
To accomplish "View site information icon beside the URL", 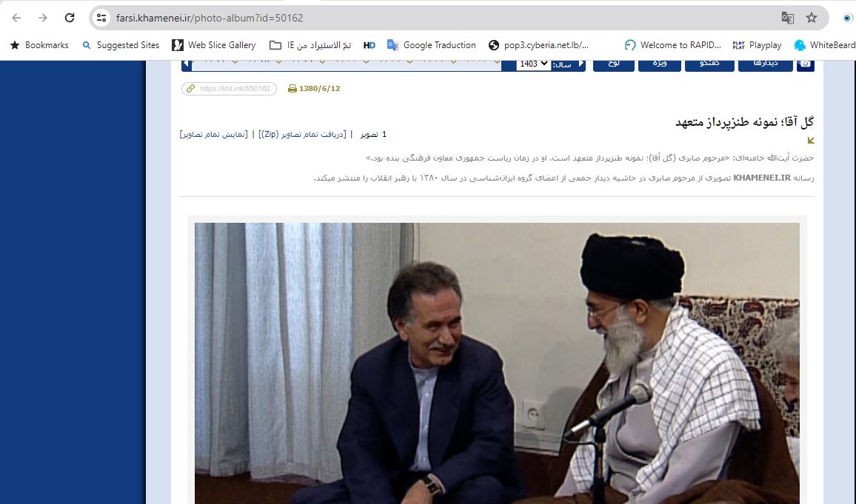I will [101, 18].
